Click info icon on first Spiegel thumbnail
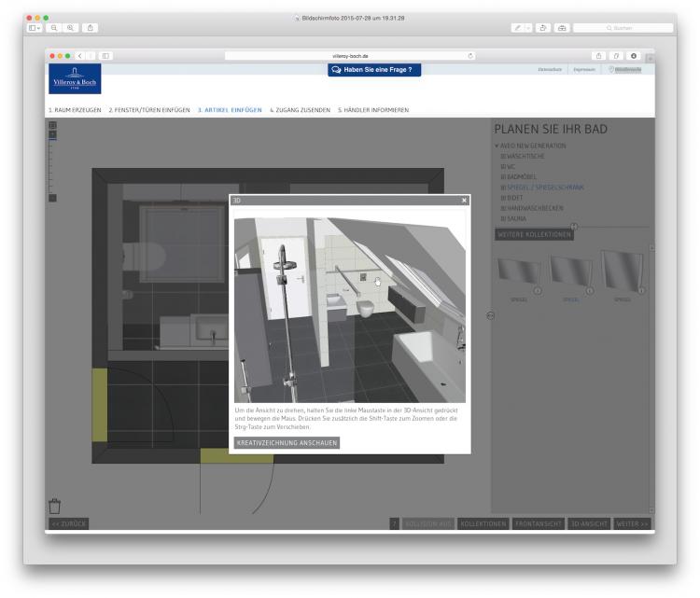700x598 pixels. [538, 290]
